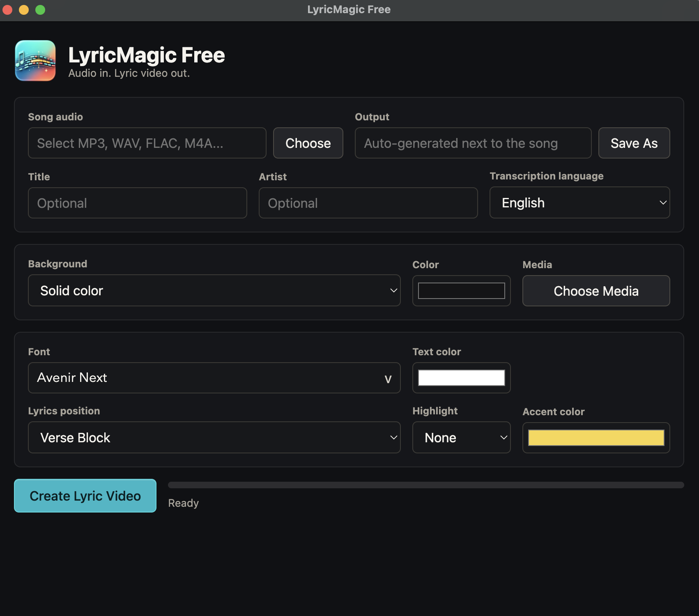Screen dimensions: 699x616
Task: Maximize the window with green button
Action: click(40, 9)
